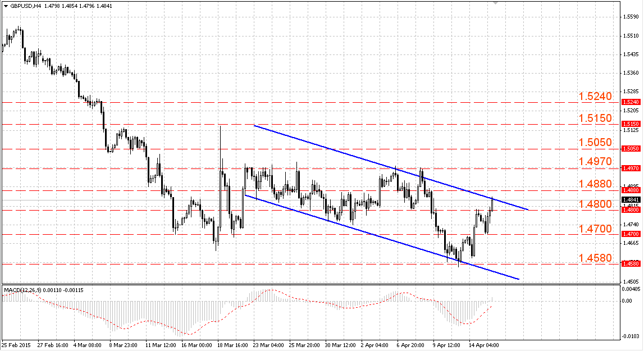Click the MACD(12,26,9) indicator label
The height and width of the screenshot is (351, 644).
click(x=22, y=290)
